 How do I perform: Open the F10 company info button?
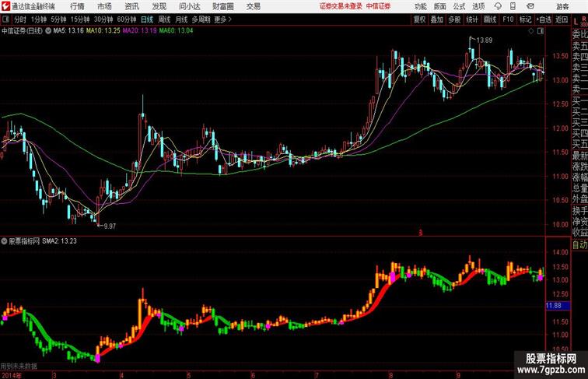click(508, 19)
